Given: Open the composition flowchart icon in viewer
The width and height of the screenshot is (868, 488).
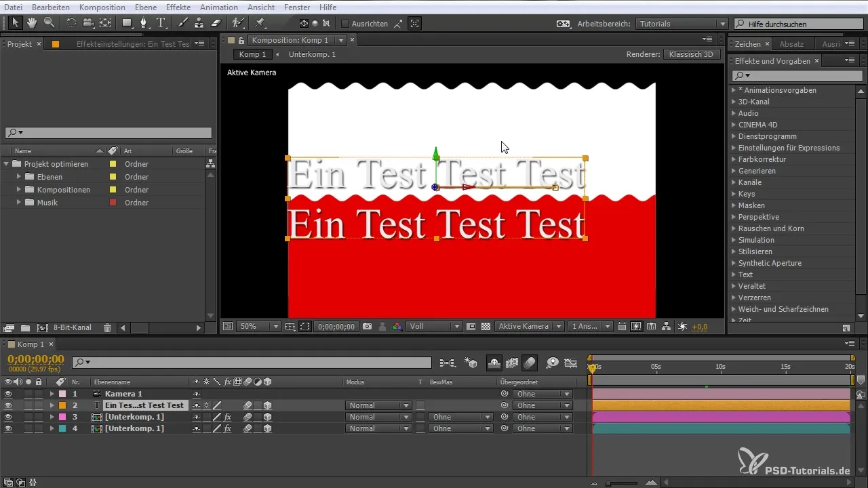Looking at the screenshot, I should pos(667,326).
